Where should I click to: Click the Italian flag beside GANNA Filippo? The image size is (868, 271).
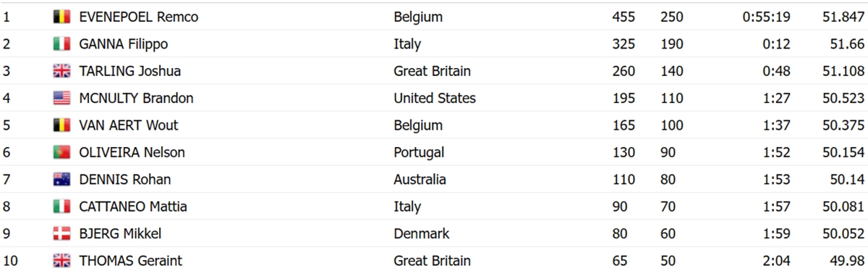tap(61, 44)
